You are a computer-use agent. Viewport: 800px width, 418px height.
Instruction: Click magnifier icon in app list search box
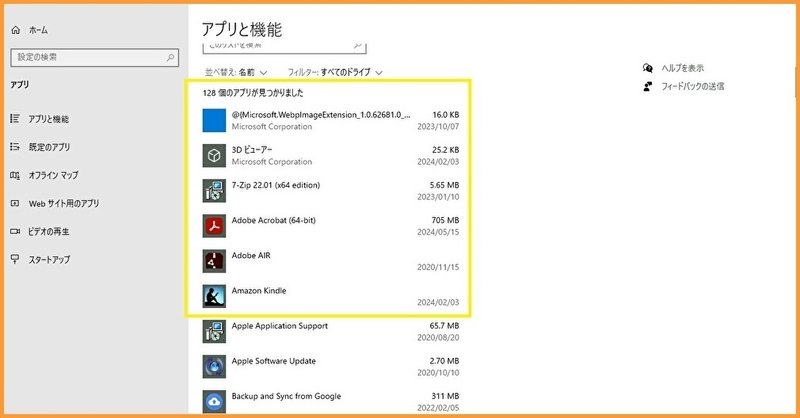coord(358,46)
